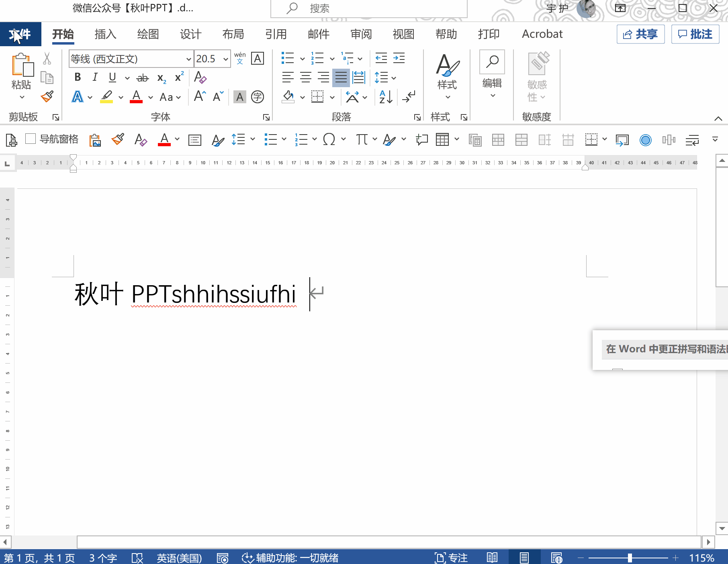Switch to the 插入 ribbon tab
The image size is (728, 564).
[105, 34]
